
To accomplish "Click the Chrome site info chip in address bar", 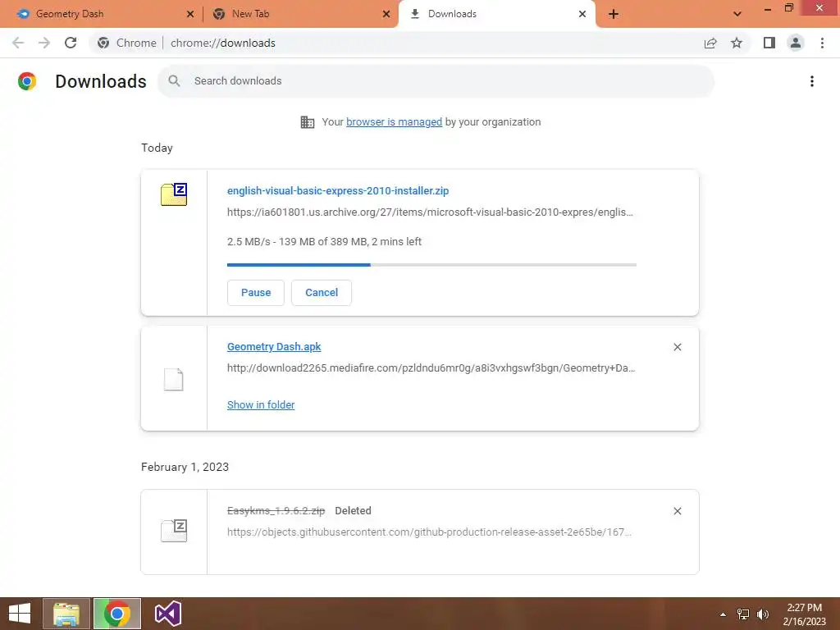I will (x=127, y=43).
